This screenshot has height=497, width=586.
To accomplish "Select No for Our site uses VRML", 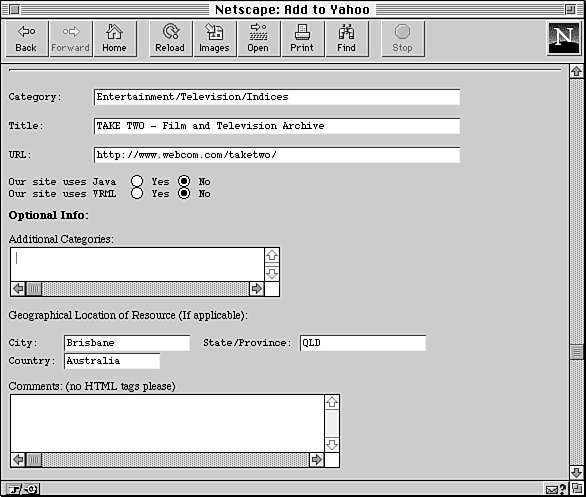I will pos(184,193).
